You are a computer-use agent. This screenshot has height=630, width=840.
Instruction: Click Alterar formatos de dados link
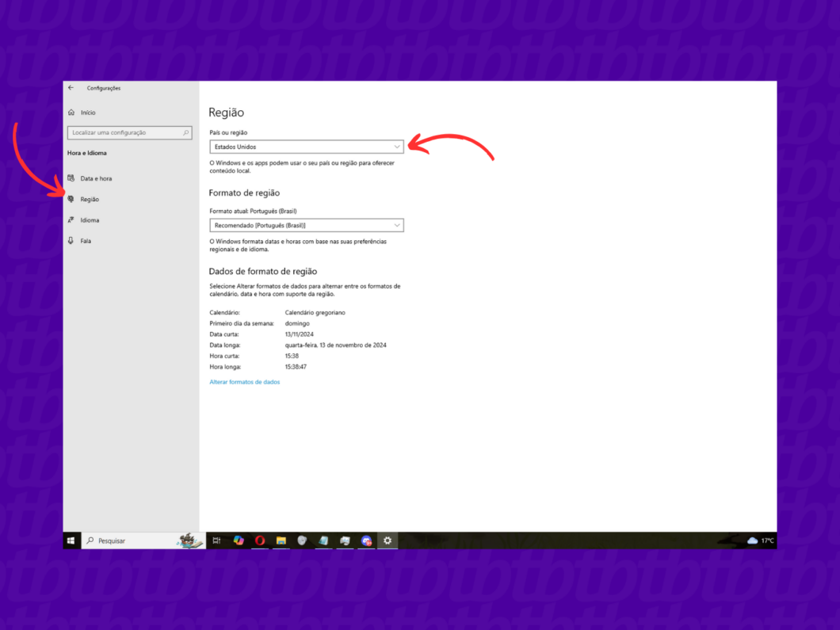coord(244,381)
